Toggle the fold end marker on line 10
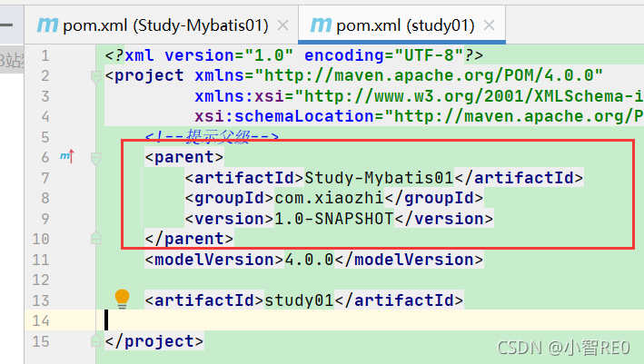This screenshot has width=644, height=364. [x=95, y=238]
